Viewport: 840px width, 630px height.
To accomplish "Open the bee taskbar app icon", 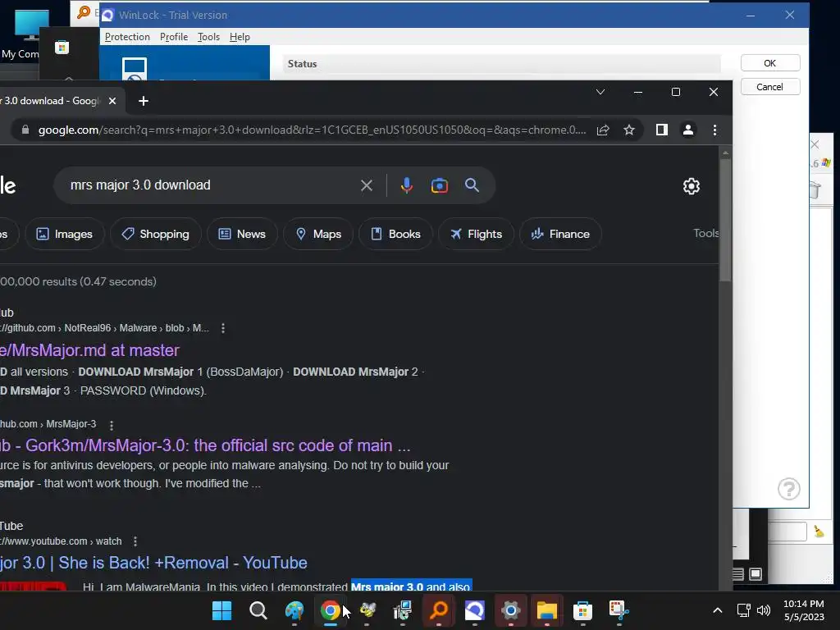I will click(x=367, y=610).
